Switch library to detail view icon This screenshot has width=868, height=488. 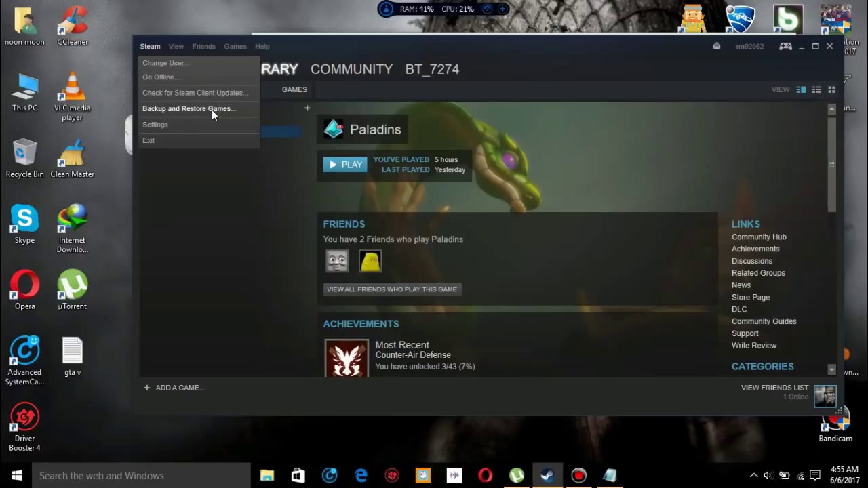pyautogui.click(x=801, y=89)
